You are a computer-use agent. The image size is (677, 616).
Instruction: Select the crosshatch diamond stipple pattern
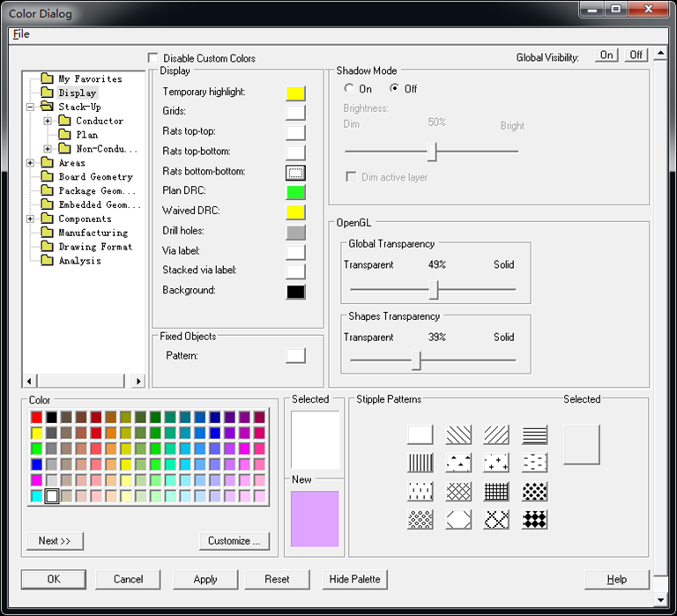458,491
